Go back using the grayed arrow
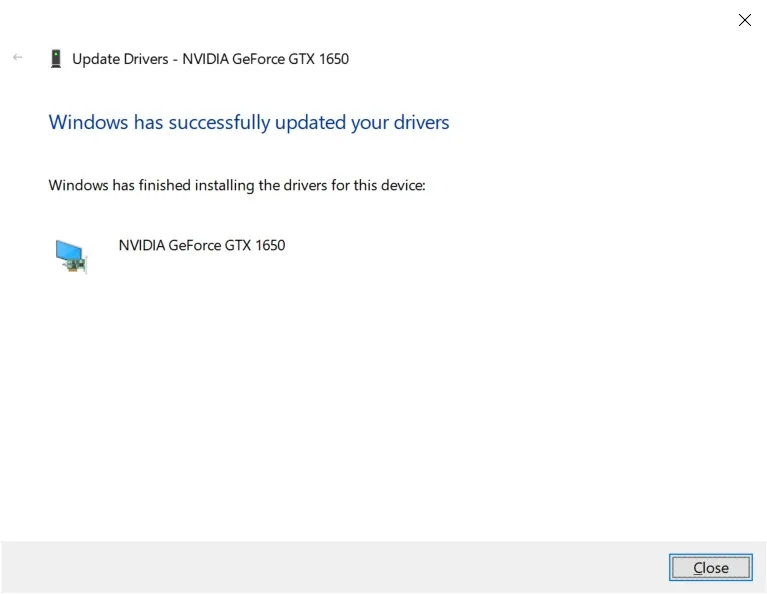767x594 pixels. pyautogui.click(x=18, y=57)
